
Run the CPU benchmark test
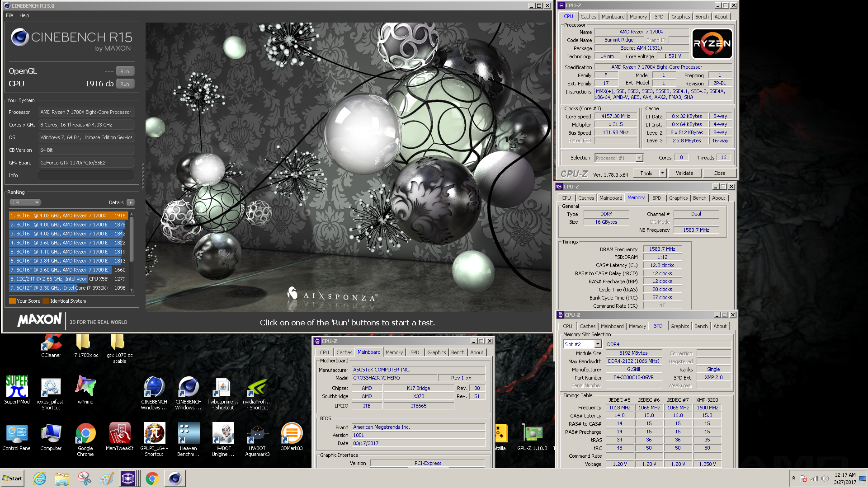[125, 84]
